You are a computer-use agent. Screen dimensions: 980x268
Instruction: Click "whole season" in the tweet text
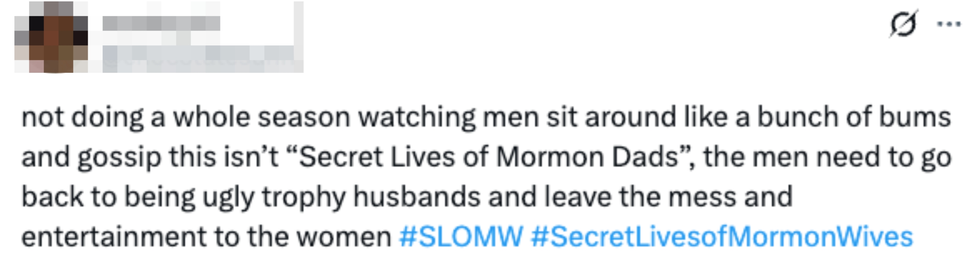point(262,117)
